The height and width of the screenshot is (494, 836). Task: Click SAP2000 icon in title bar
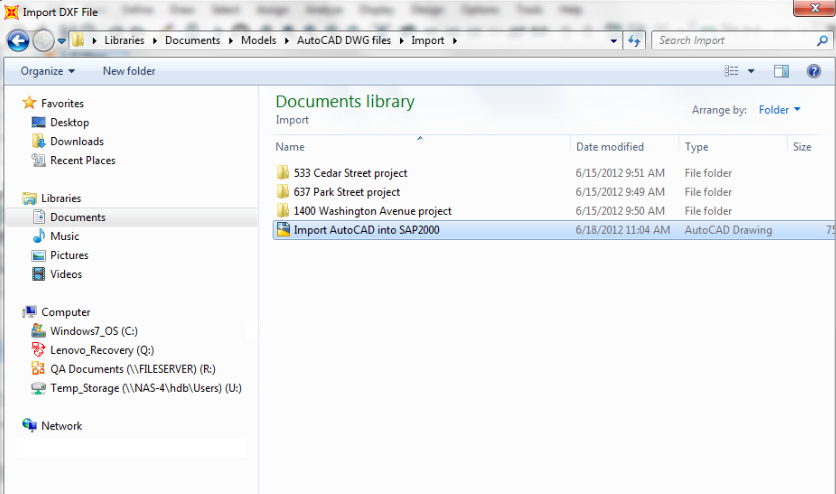click(x=11, y=12)
